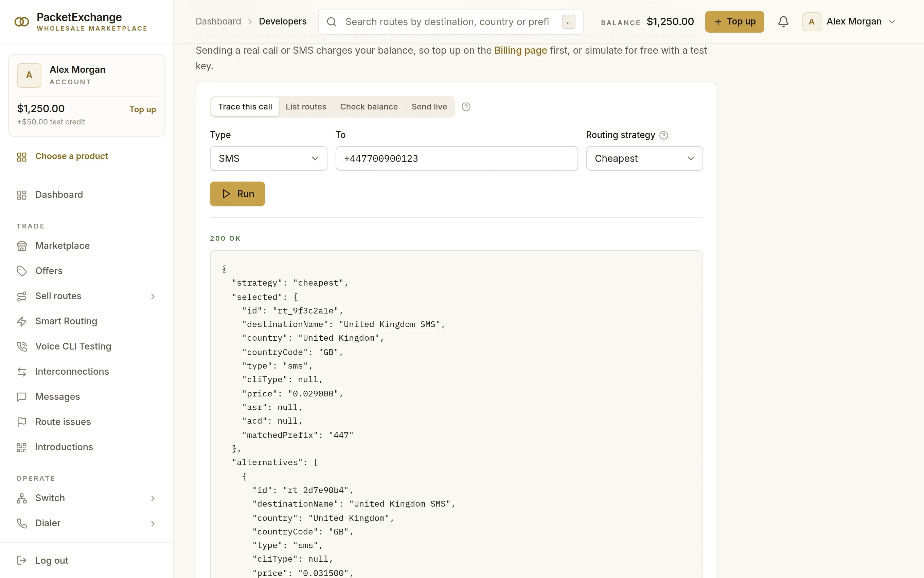924x578 pixels.
Task: Click the Log out door icon
Action: click(22, 560)
